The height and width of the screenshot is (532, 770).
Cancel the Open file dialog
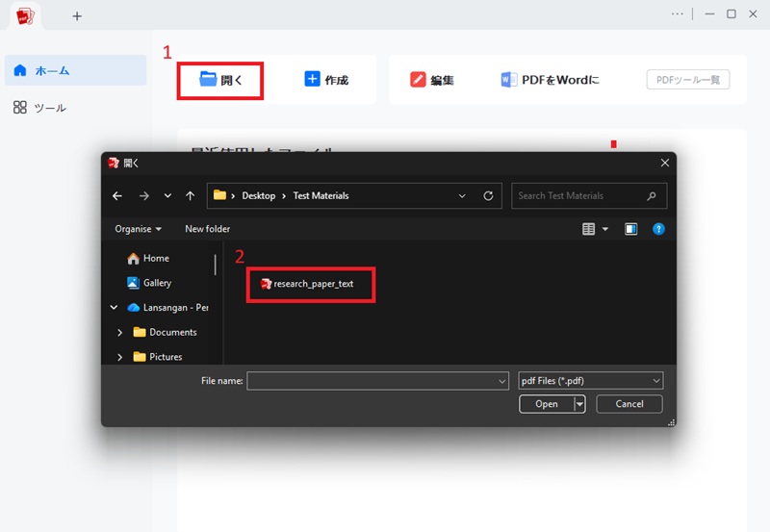(x=629, y=404)
